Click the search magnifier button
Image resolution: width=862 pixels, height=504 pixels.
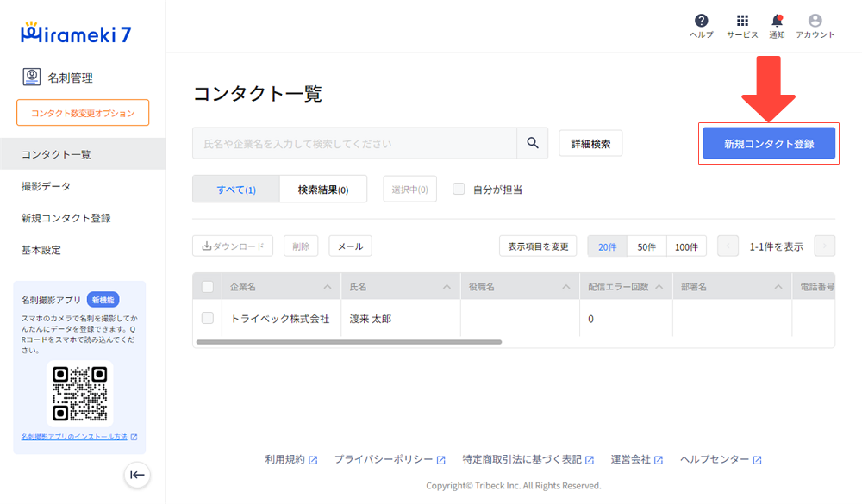click(532, 144)
